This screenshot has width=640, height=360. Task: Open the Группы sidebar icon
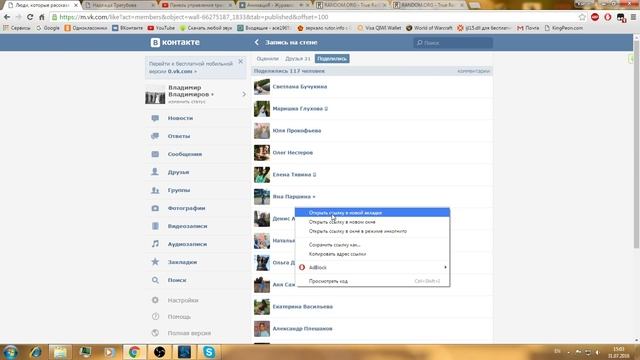[x=155, y=190]
